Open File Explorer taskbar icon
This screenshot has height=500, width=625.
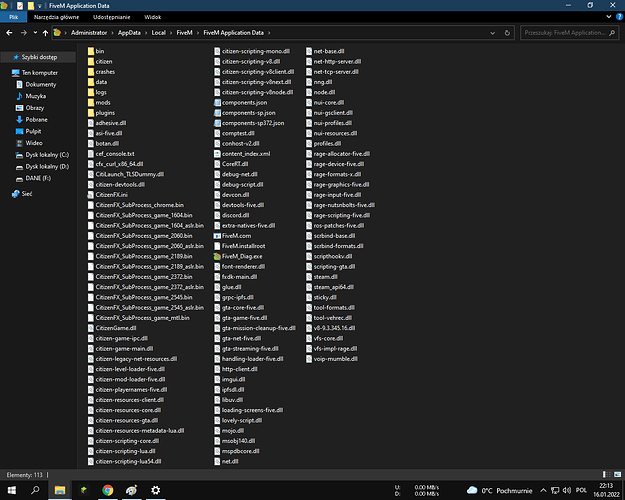tap(60, 490)
